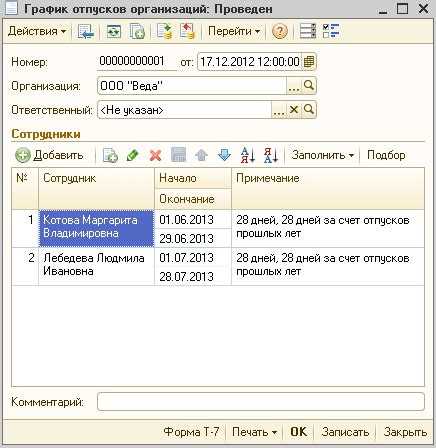The image size is (436, 448).
Task: Open the Заполнить dropdown
Action: [x=322, y=155]
